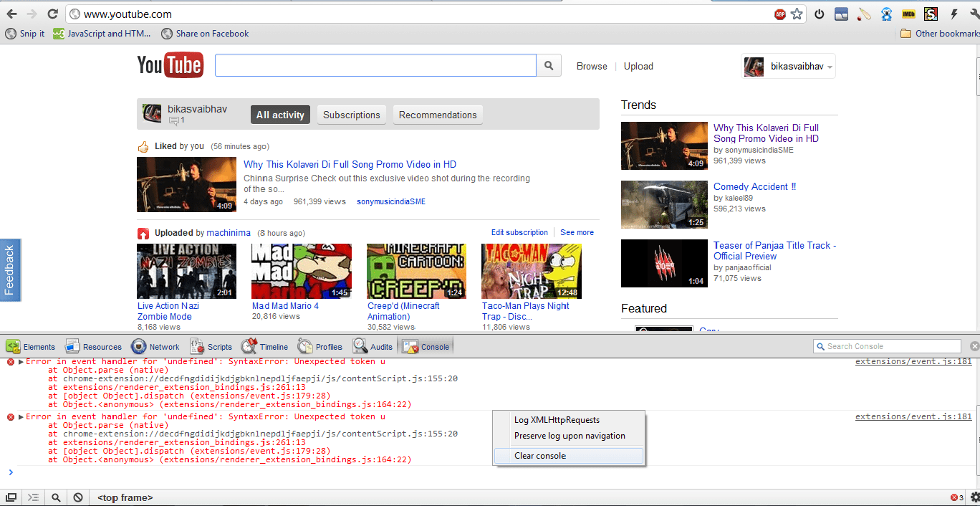Open Teaser of Panjaa Title Track link
Viewport: 980px width, 506px height.
click(774, 250)
